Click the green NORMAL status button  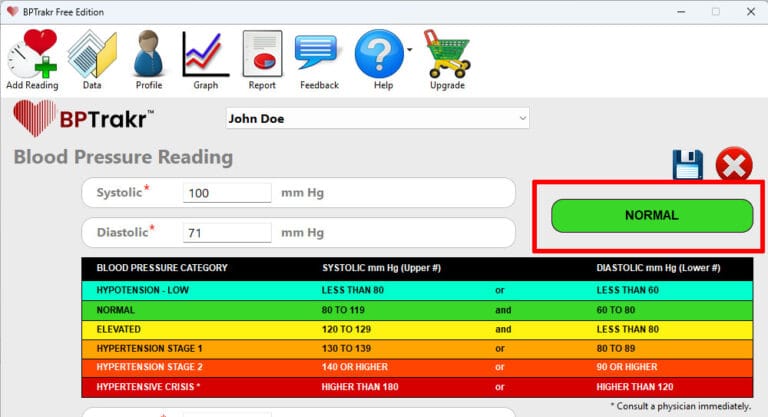(651, 216)
